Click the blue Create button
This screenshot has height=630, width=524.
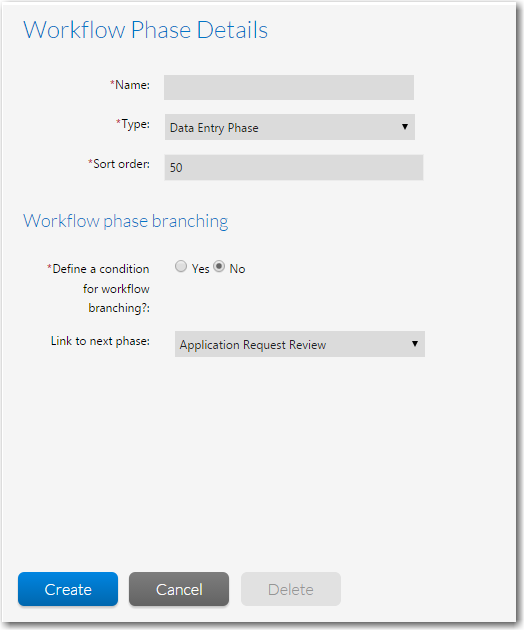tap(68, 589)
